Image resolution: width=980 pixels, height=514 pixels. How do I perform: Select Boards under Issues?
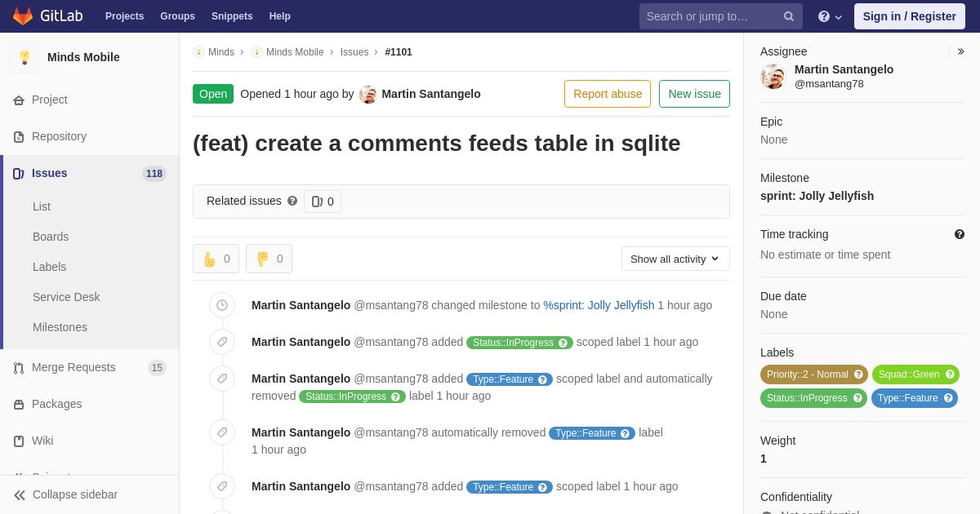point(51,237)
